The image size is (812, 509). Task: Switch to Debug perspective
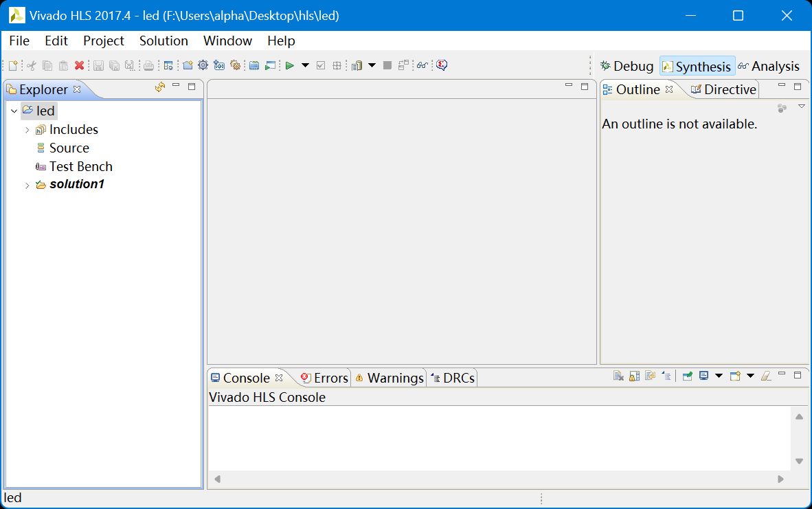[627, 66]
